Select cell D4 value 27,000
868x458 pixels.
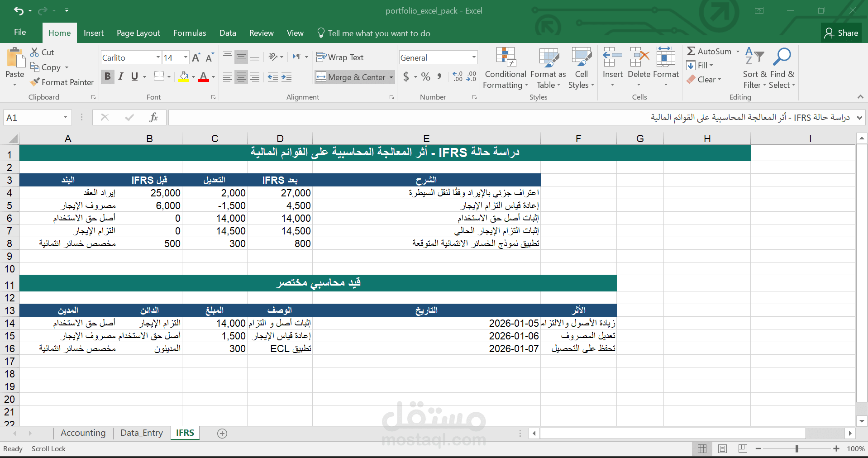point(280,193)
